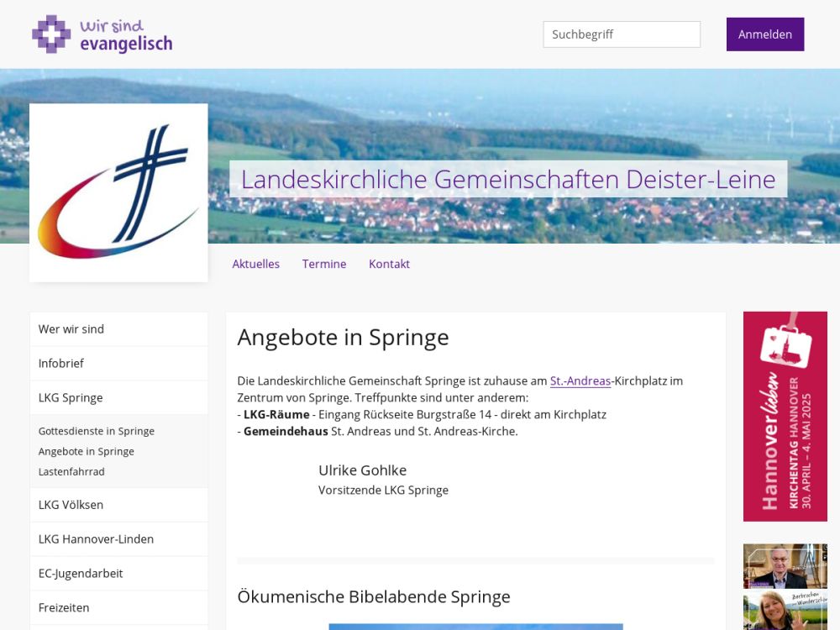
Task: Open the cross community logo image
Action: [118, 193]
